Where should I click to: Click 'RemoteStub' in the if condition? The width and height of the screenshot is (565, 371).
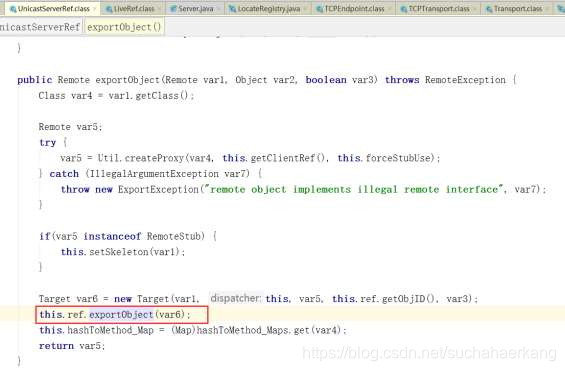pyautogui.click(x=175, y=236)
